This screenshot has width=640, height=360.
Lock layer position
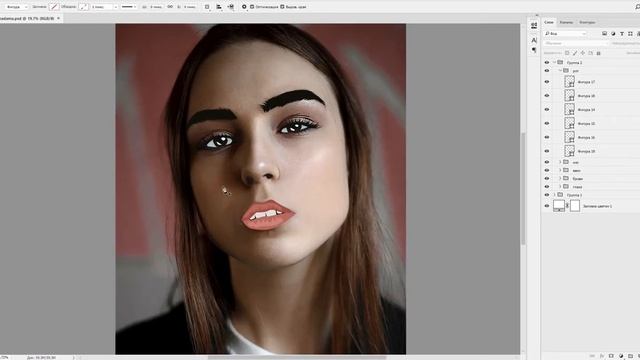(x=582, y=53)
